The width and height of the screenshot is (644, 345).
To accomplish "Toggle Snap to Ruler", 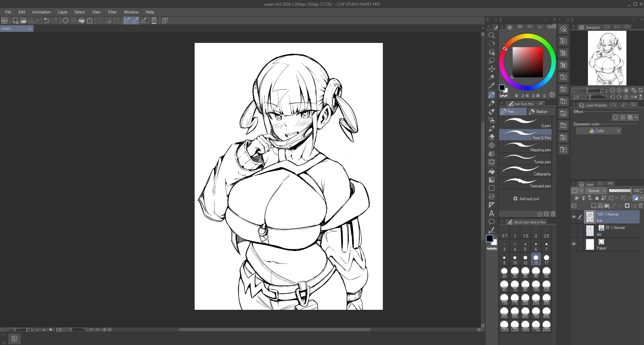I will [x=127, y=20].
